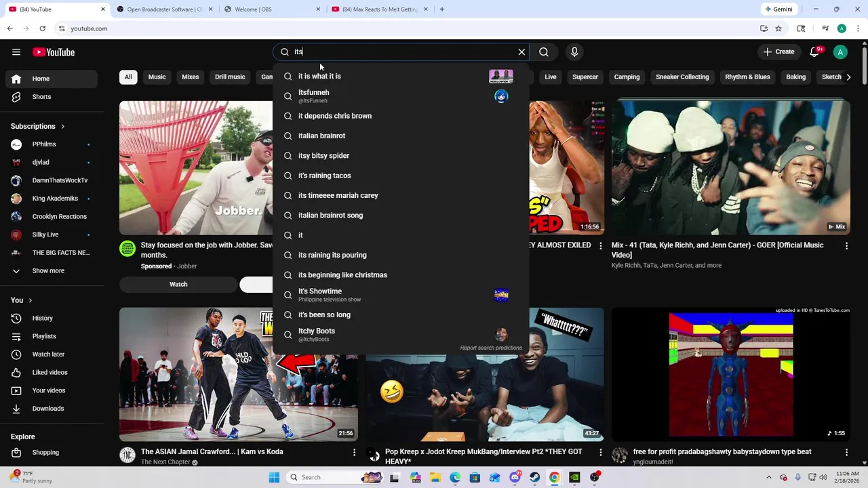The height and width of the screenshot is (488, 868).
Task: Expand the You section header
Action: (x=22, y=300)
